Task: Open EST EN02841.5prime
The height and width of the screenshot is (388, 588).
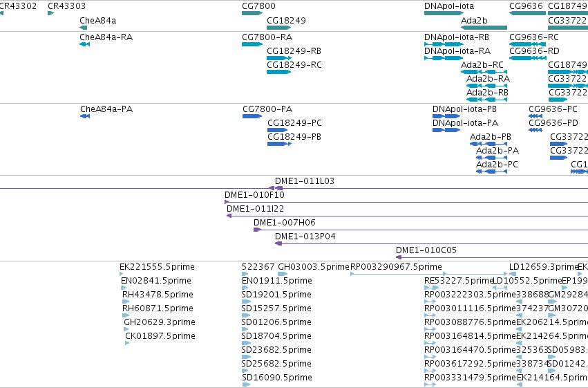Action: tap(156, 281)
